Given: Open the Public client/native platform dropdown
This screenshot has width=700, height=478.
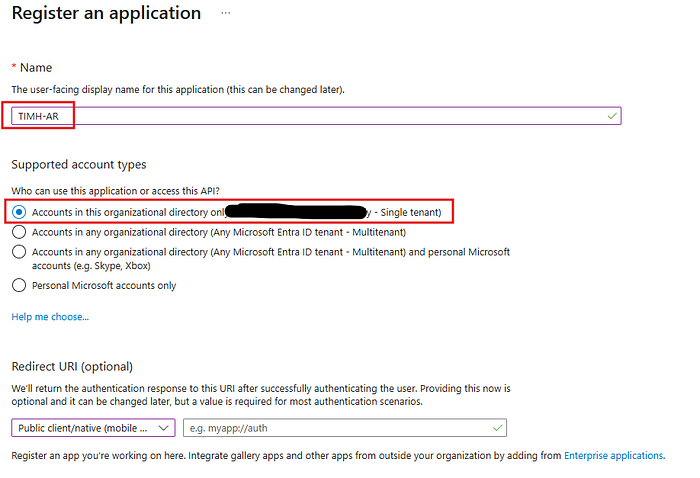Looking at the screenshot, I should pos(92,428).
